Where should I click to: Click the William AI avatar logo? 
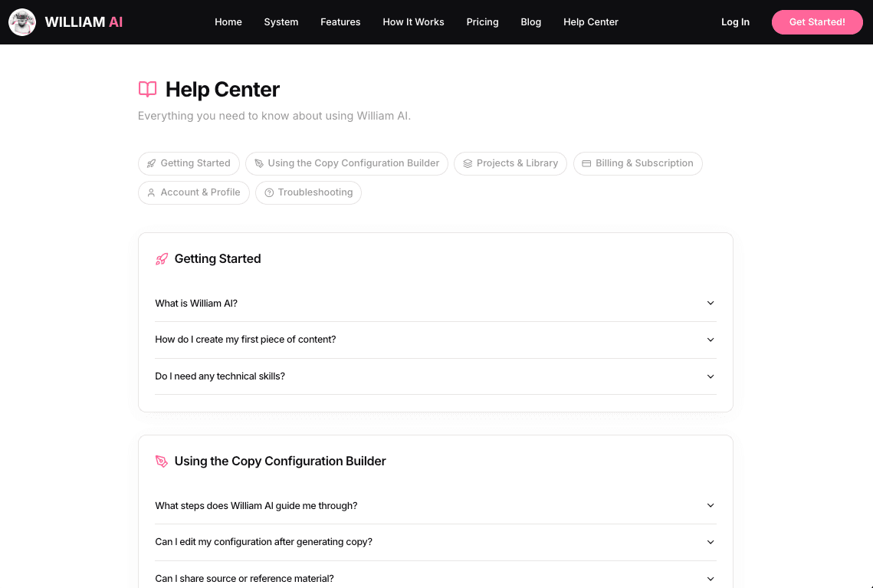(22, 22)
